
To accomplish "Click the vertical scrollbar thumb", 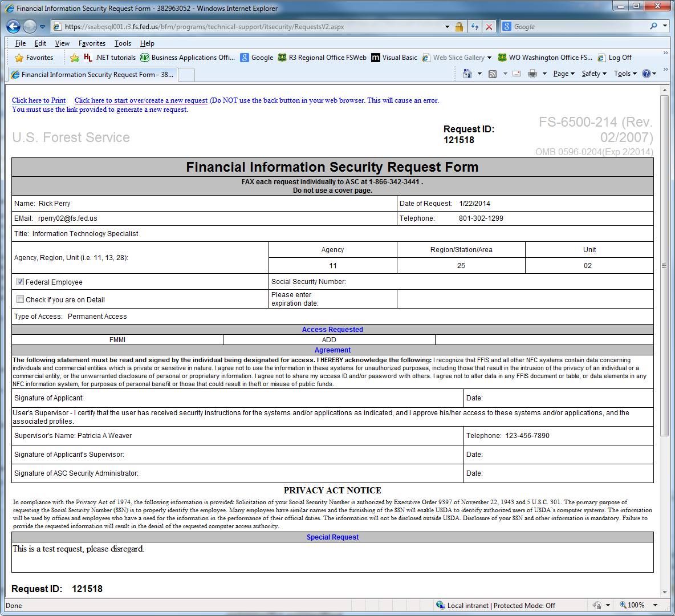I will tap(664, 266).
